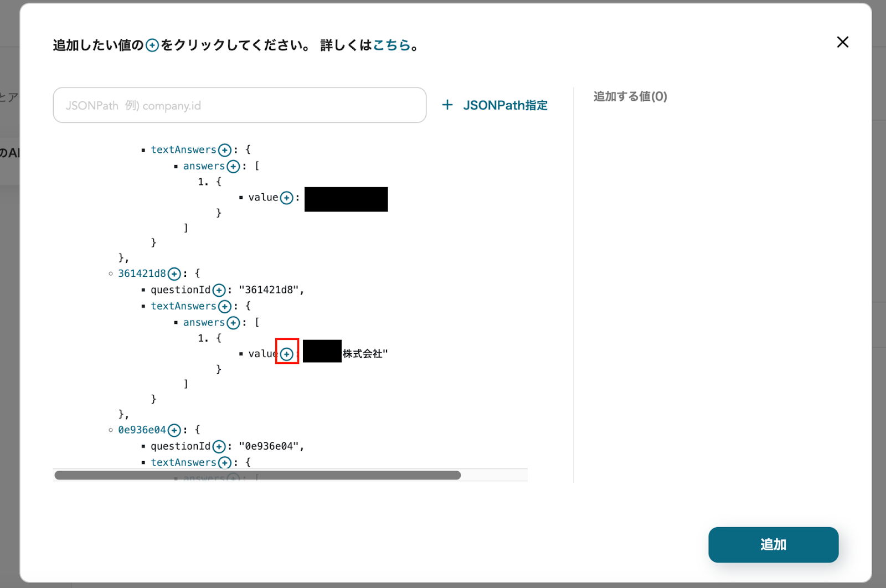Click the horizontal scrollbar under JSON tree

point(257,475)
